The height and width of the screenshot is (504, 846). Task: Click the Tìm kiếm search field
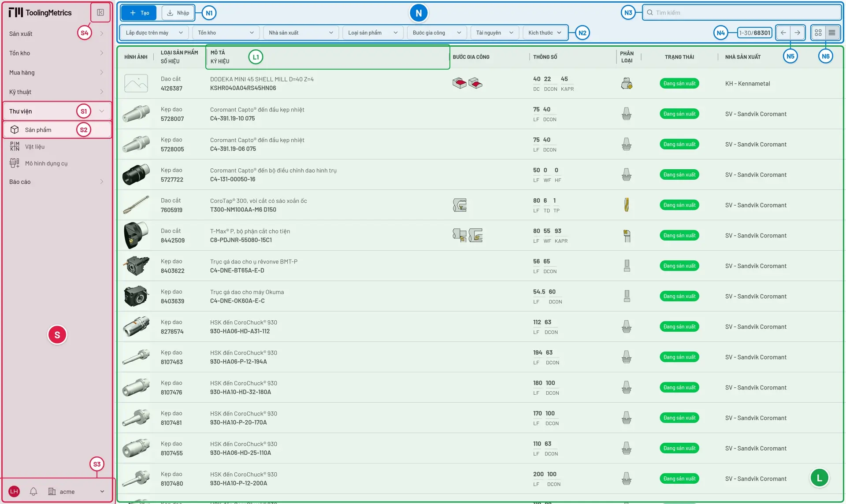(x=742, y=12)
